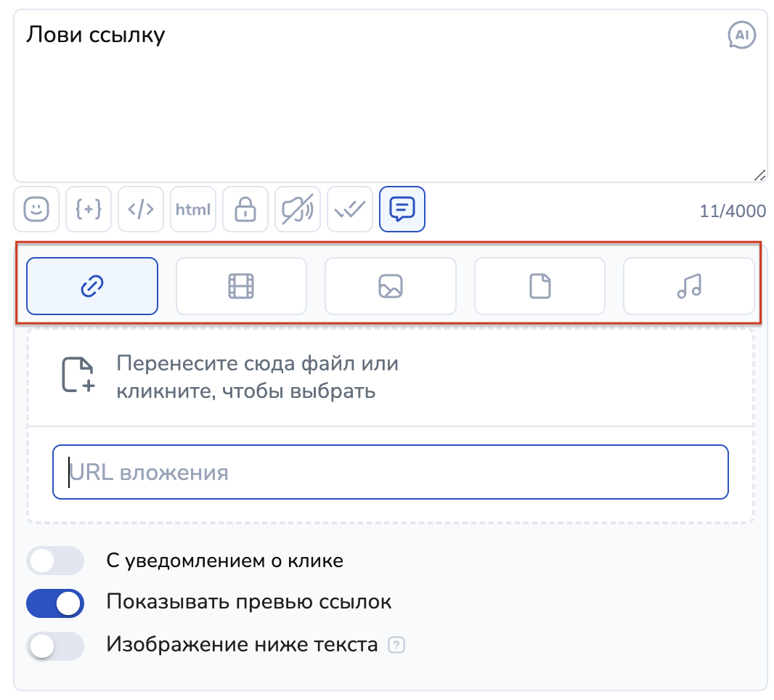Image resolution: width=774 pixels, height=700 pixels.
Task: Open the emoji picker
Action: tap(36, 210)
